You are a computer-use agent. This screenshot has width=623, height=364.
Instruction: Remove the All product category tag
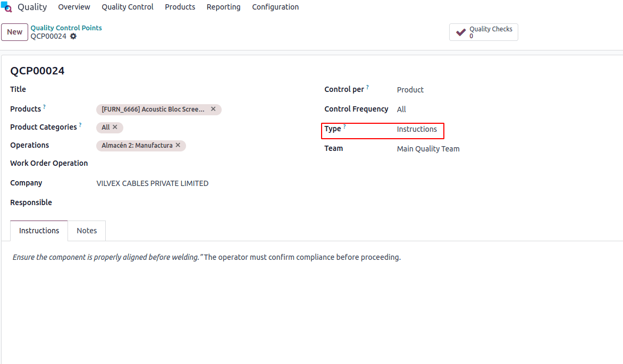(x=115, y=127)
